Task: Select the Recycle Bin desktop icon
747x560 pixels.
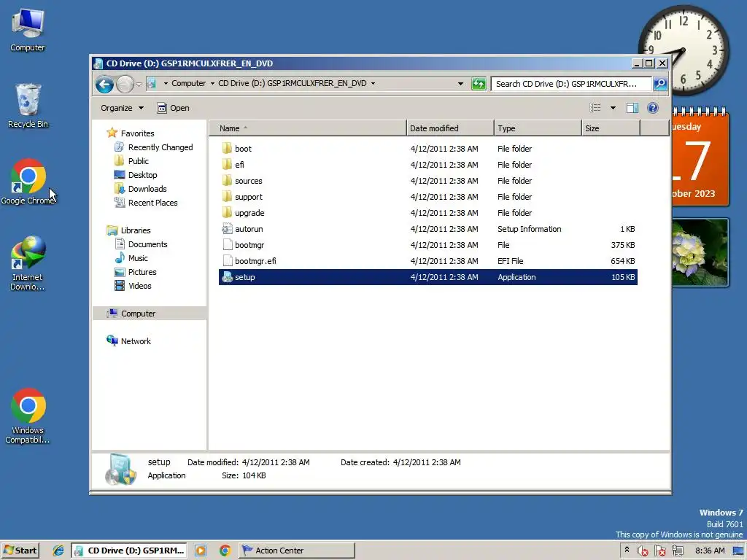Action: pyautogui.click(x=28, y=106)
